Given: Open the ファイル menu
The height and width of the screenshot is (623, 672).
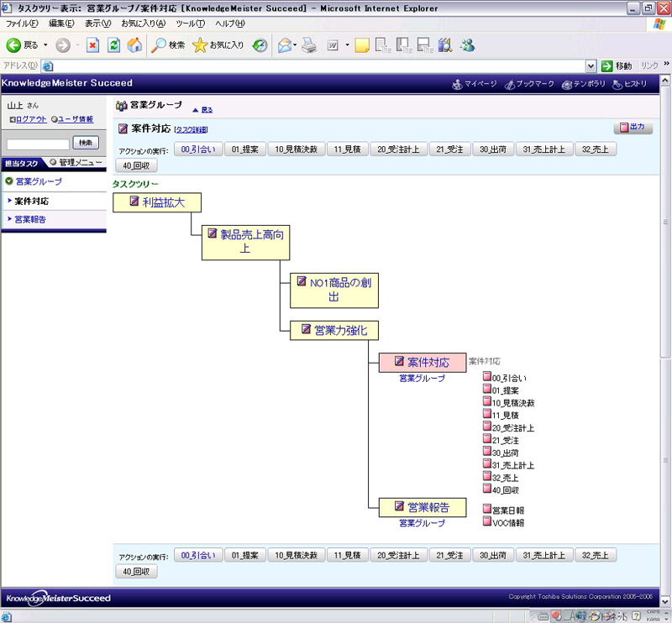Looking at the screenshot, I should click(22, 24).
